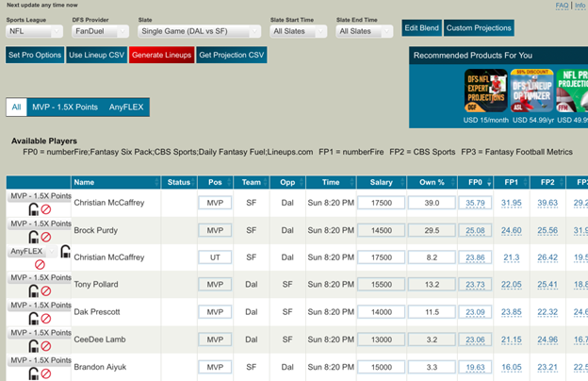Screen dimensions: 588x381
Task: Open Custom Projections
Action: tap(479, 27)
